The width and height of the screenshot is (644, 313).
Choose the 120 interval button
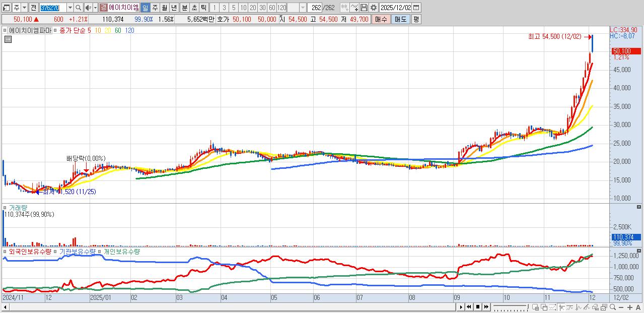click(x=281, y=8)
